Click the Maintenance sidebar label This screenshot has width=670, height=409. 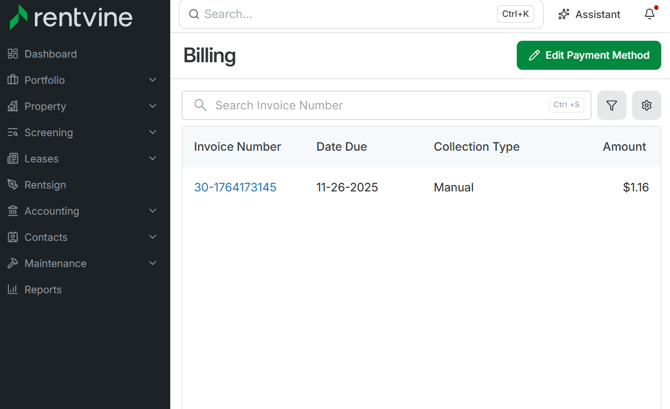pos(55,263)
